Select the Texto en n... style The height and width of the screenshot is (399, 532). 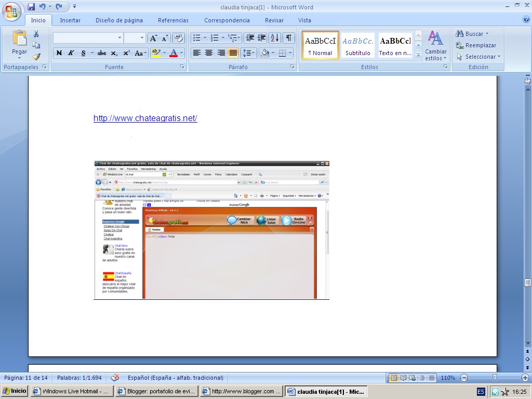coord(395,46)
